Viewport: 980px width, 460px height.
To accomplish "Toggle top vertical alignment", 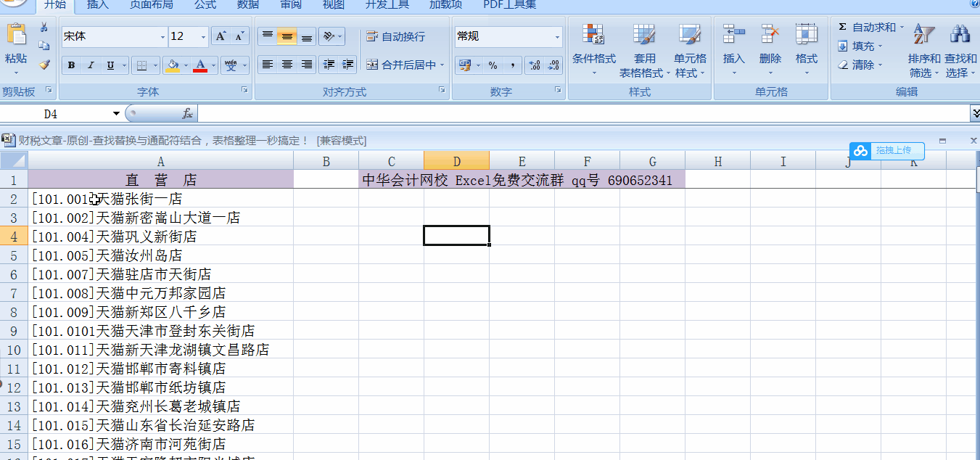I will point(268,36).
